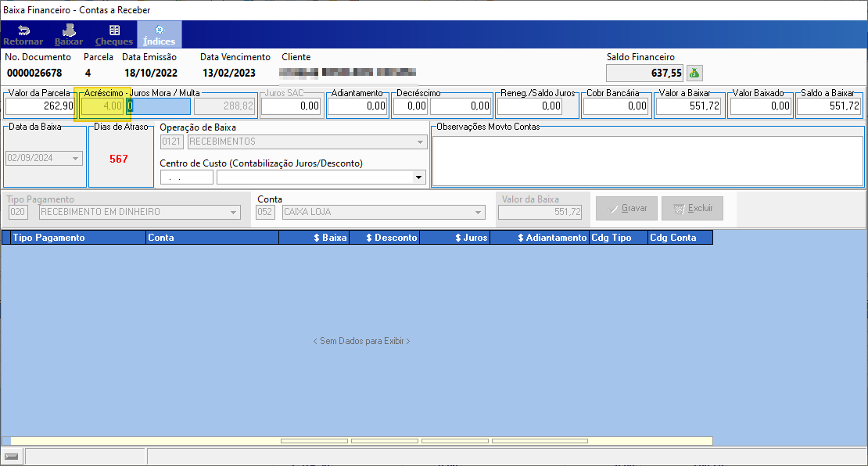
Task: Click the document number 0000026678
Action: pos(34,73)
